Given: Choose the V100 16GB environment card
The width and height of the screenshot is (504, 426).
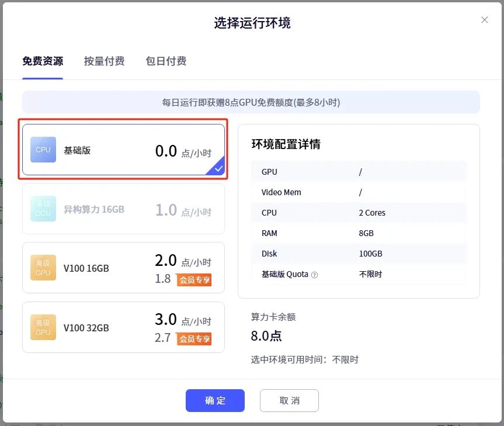Looking at the screenshot, I should pos(123,268).
